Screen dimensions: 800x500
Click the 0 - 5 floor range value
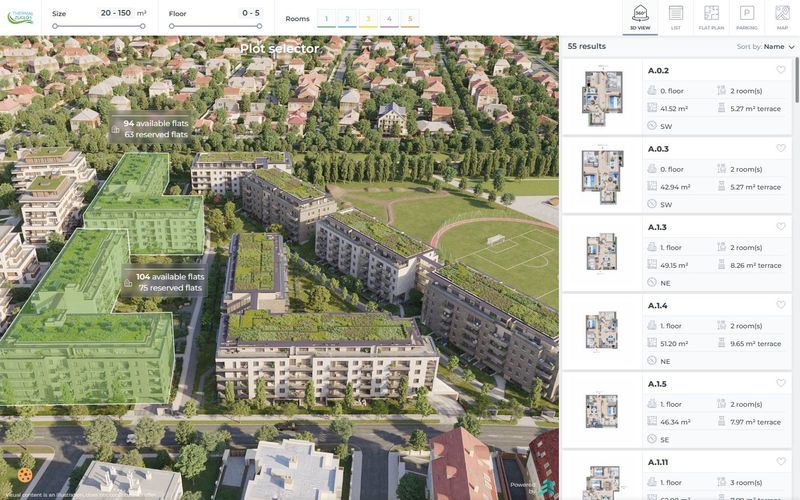tap(251, 13)
